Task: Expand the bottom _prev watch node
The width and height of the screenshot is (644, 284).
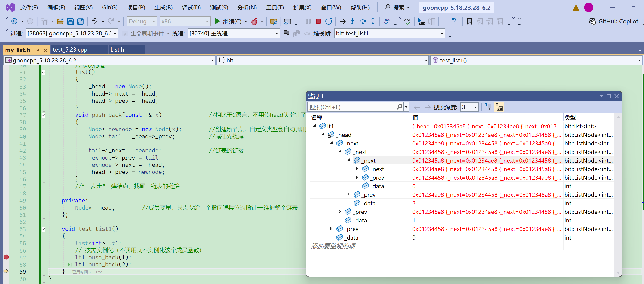Action: pos(331,228)
